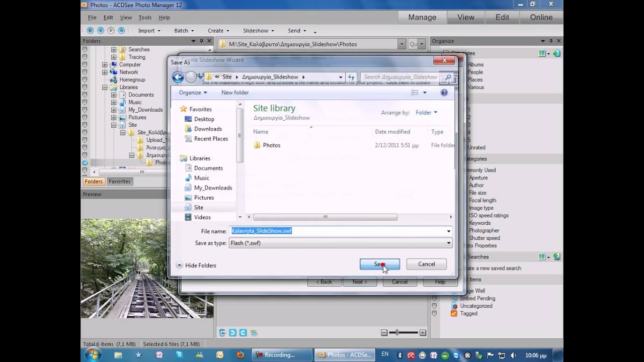Open the File menu
644x362 pixels.
(92, 18)
